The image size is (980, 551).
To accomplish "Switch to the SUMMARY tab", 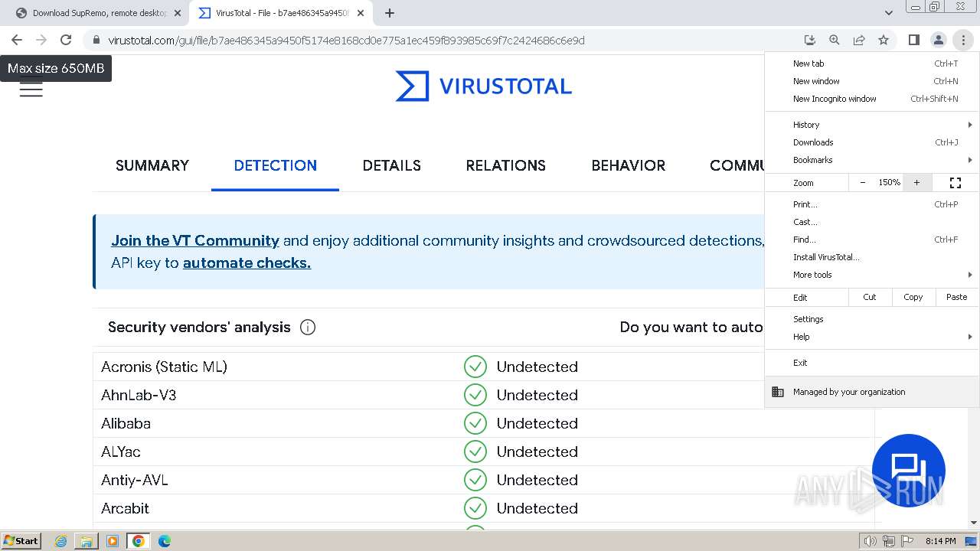I will 152,165.
